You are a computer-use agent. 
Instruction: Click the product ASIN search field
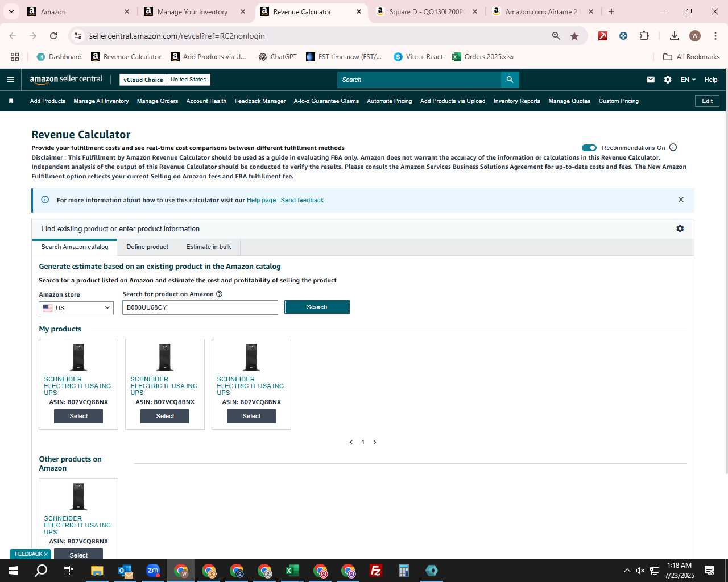(x=200, y=307)
